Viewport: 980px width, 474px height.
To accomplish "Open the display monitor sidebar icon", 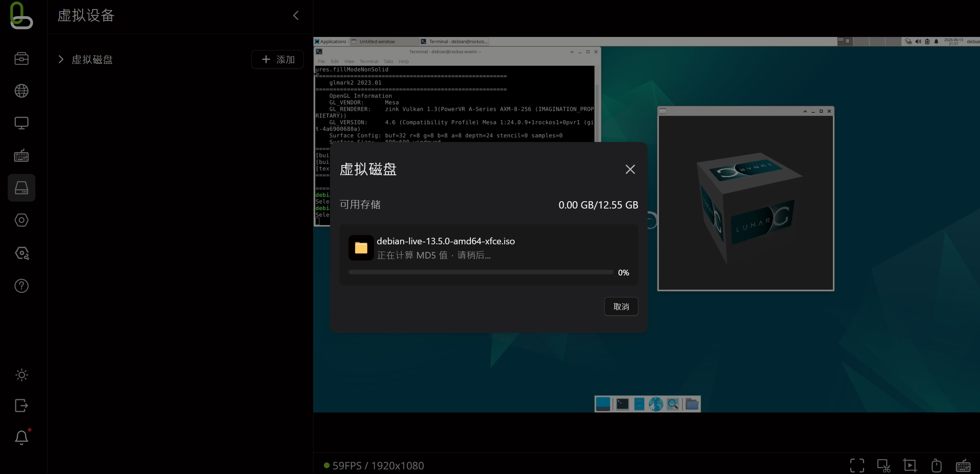I will tap(22, 123).
